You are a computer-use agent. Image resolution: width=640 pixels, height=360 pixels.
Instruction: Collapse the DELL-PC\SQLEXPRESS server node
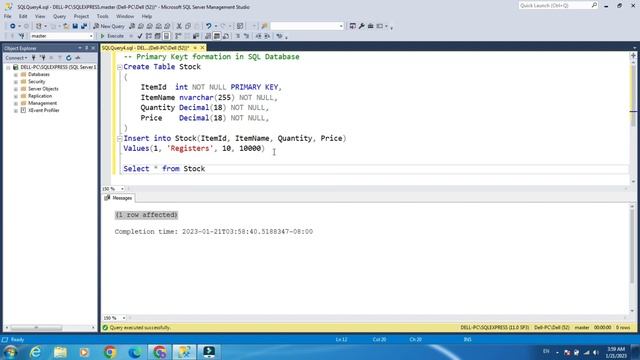coord(8,67)
